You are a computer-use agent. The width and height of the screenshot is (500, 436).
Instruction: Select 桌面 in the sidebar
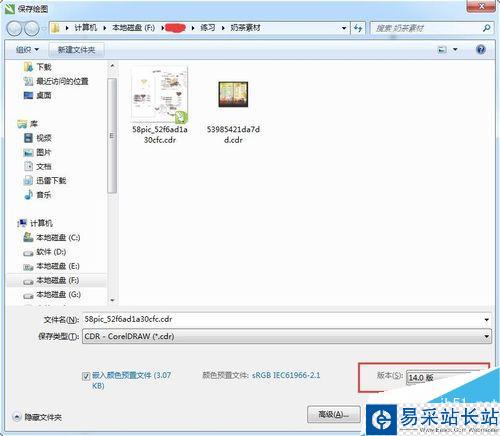point(37,95)
